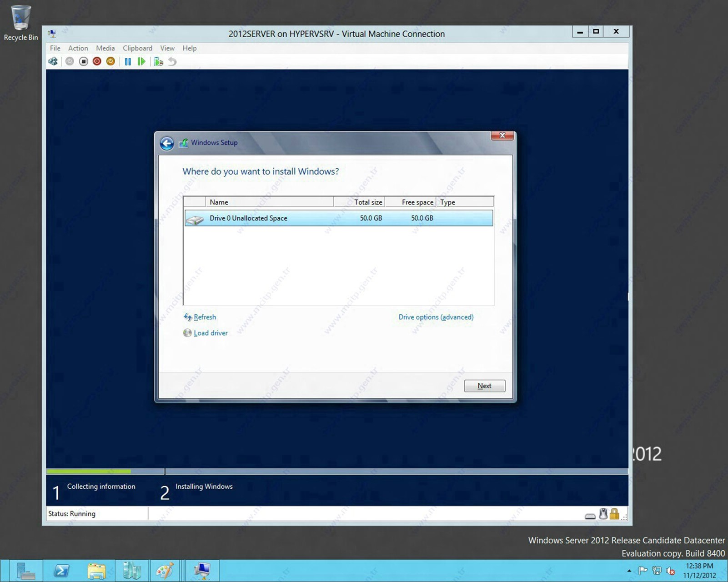
Task: Select Drive 0 Unallocated Space row
Action: point(338,218)
